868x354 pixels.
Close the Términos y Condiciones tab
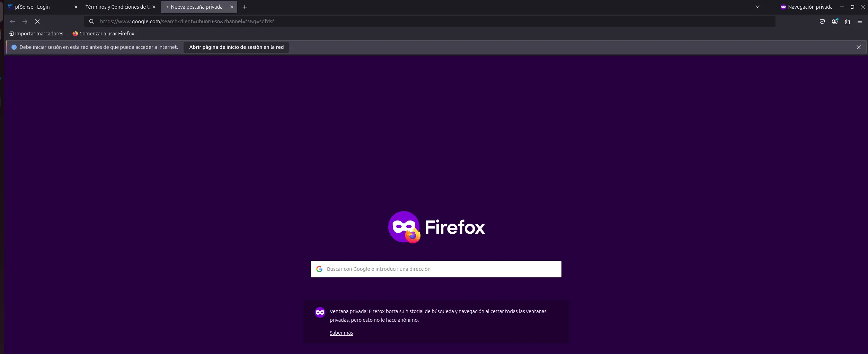tap(154, 7)
